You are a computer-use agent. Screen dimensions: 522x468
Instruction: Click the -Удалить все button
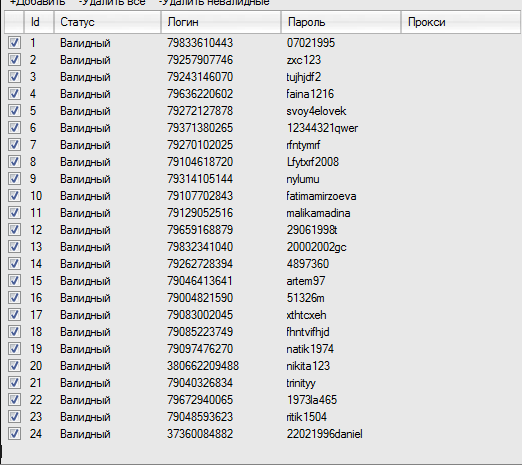(112, 3)
